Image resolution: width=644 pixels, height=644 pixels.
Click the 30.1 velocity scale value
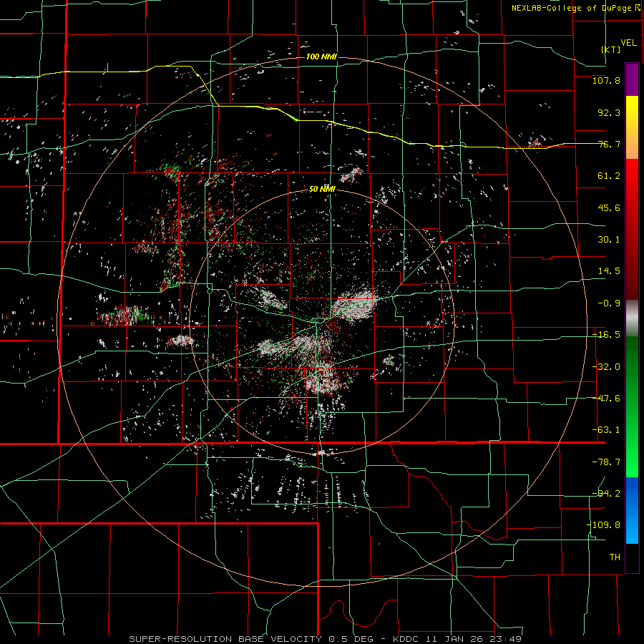point(609,240)
